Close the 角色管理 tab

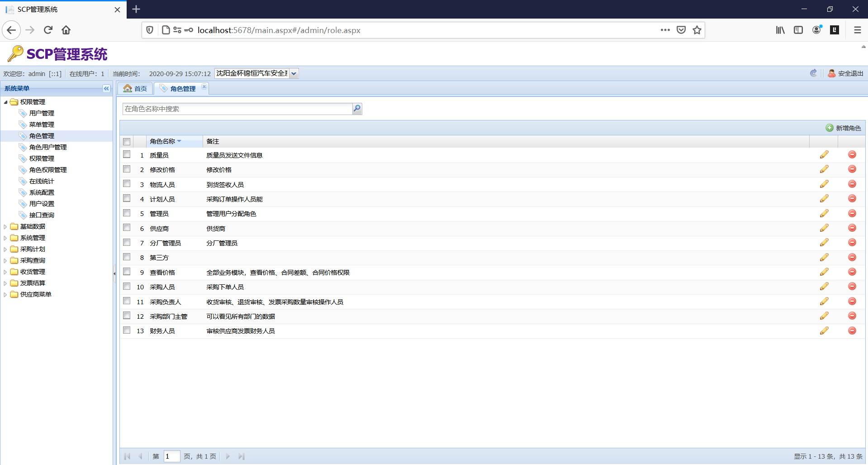pyautogui.click(x=204, y=87)
